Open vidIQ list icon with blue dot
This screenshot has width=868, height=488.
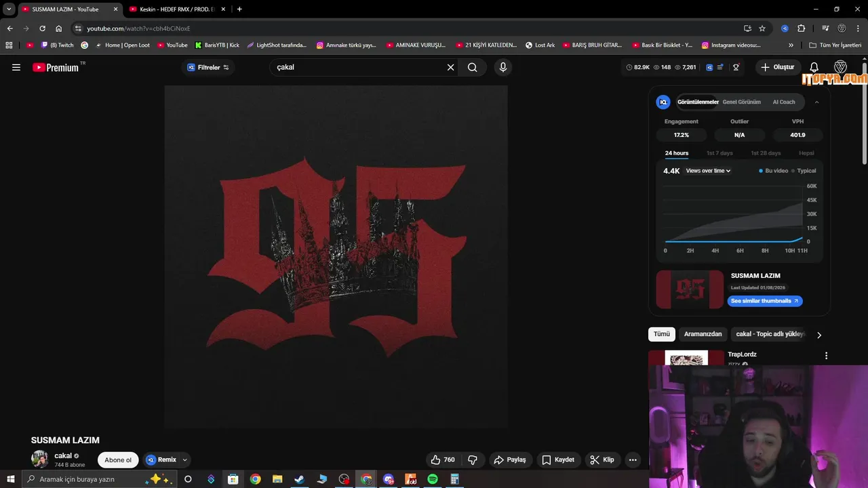click(x=720, y=67)
